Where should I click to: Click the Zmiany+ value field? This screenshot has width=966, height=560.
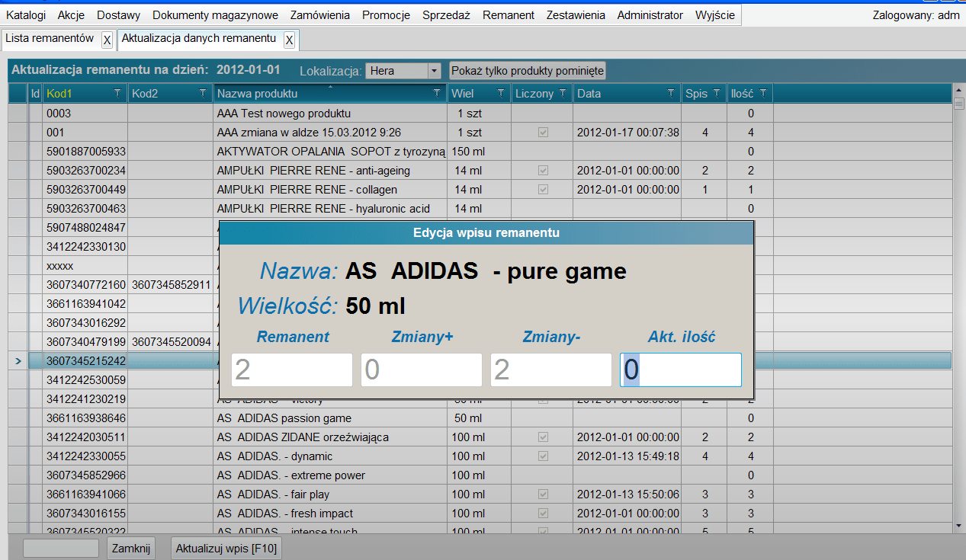(x=422, y=370)
